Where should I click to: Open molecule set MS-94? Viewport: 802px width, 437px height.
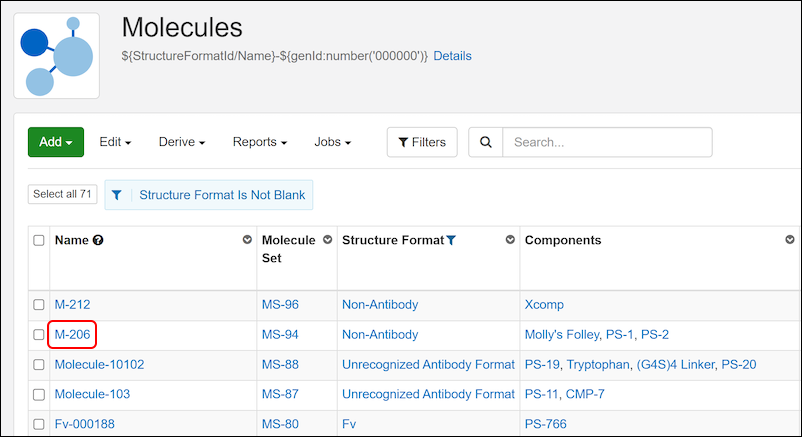280,334
